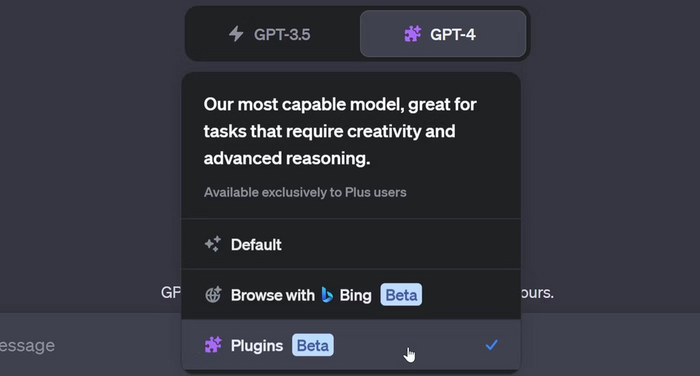Click the lightning bolt icon for GPT-3.5
The width and height of the screenshot is (700, 376).
[236, 34]
